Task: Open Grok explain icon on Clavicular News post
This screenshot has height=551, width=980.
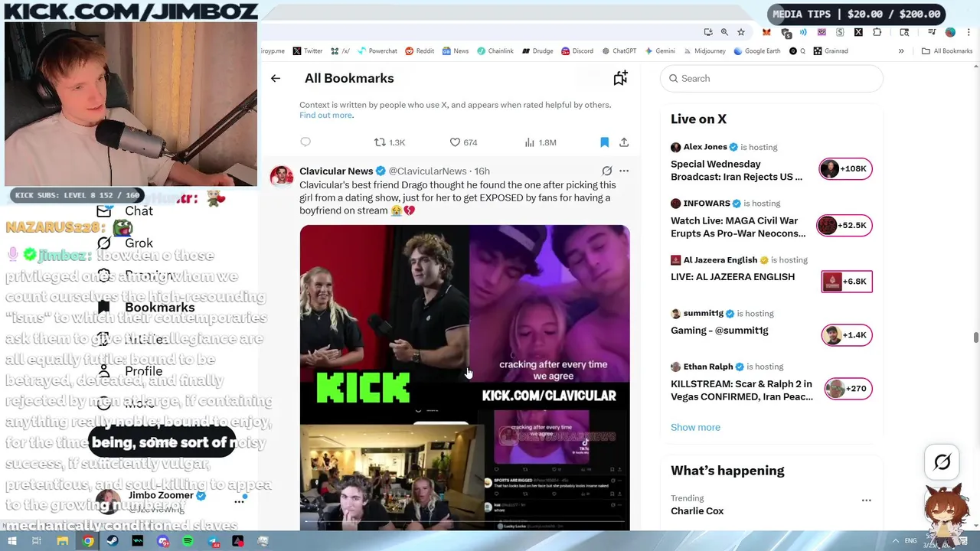Action: tap(606, 171)
